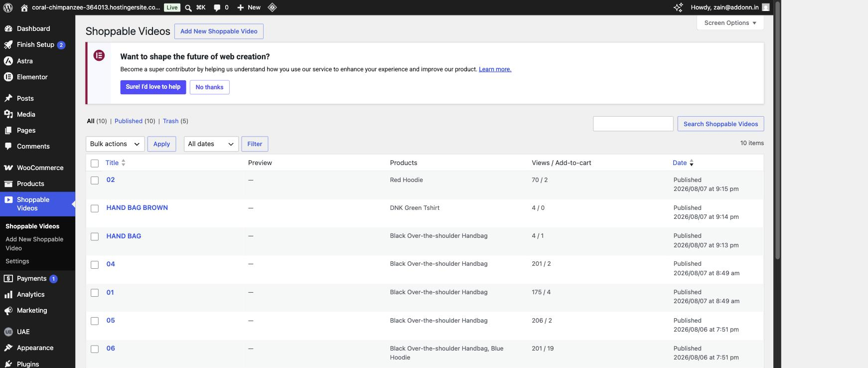
Task: Filter by Published (10) videos
Action: (135, 121)
